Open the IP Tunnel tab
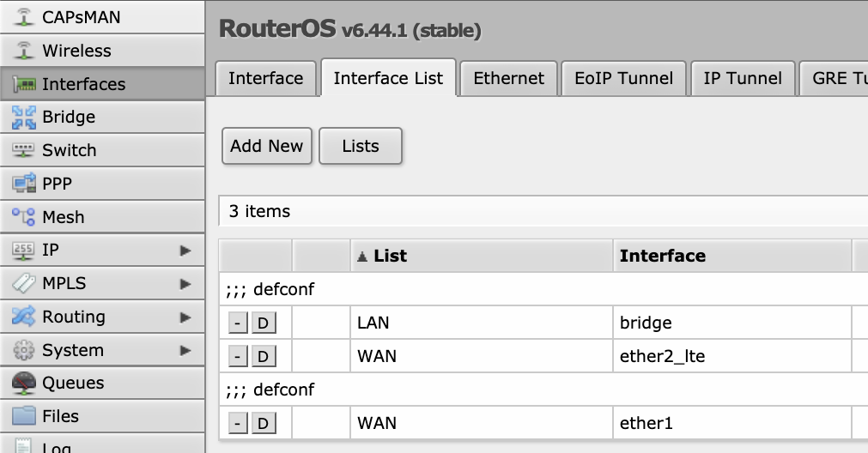This screenshot has height=453, width=868. [743, 79]
